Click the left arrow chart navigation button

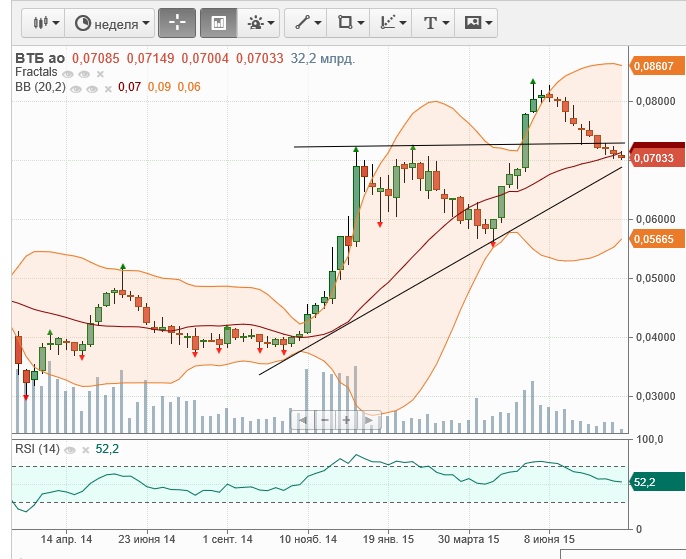click(302, 420)
